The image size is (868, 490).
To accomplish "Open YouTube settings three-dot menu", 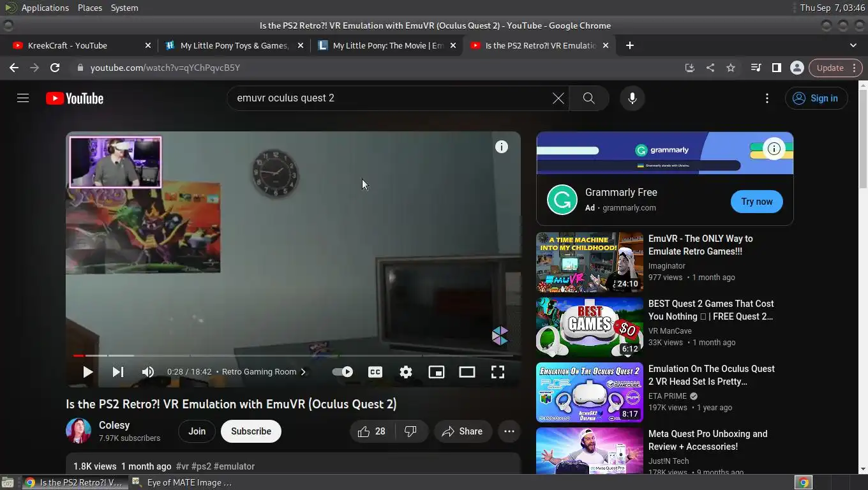I will pos(767,98).
